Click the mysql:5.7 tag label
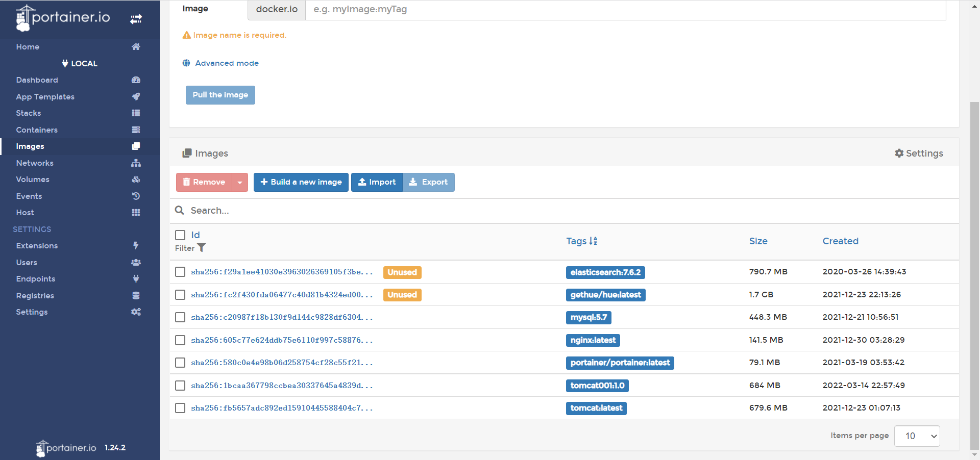 click(x=589, y=317)
